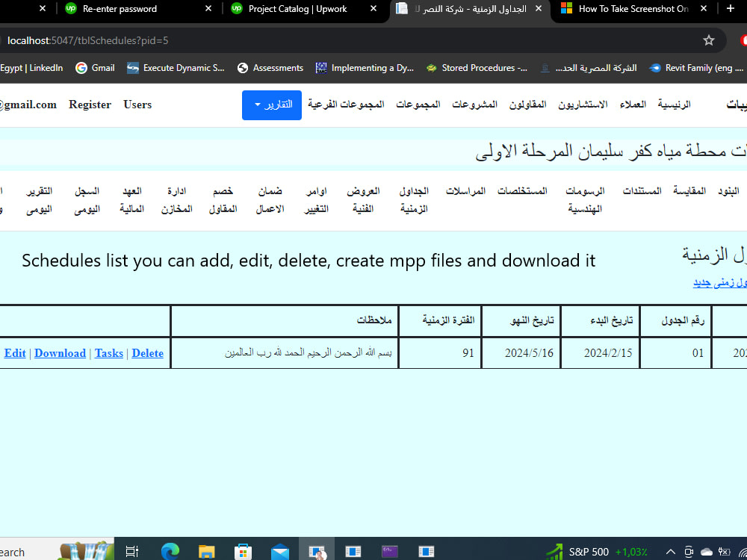Open the purple Visual Studio taskbar icon
747x560 pixels.
click(x=390, y=552)
